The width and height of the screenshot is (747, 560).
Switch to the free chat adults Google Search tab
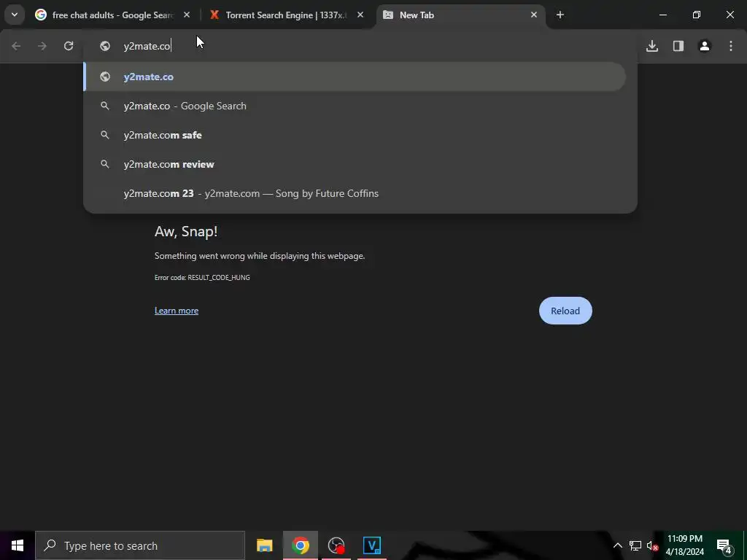(113, 15)
